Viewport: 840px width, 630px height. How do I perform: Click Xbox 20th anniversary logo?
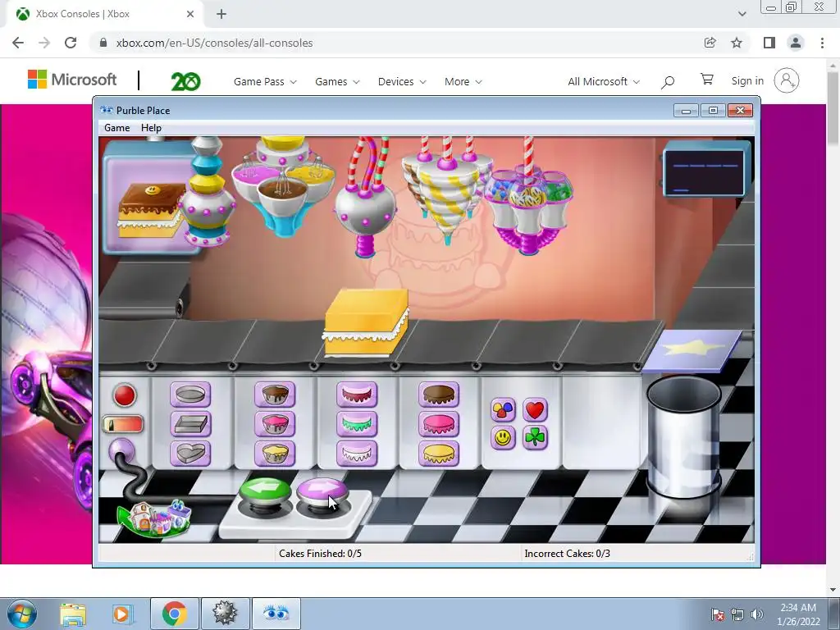(185, 81)
